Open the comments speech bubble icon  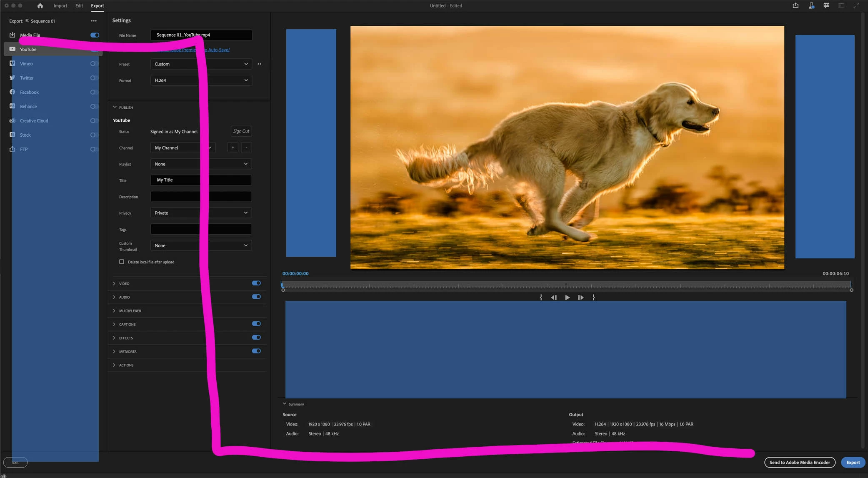[826, 5]
